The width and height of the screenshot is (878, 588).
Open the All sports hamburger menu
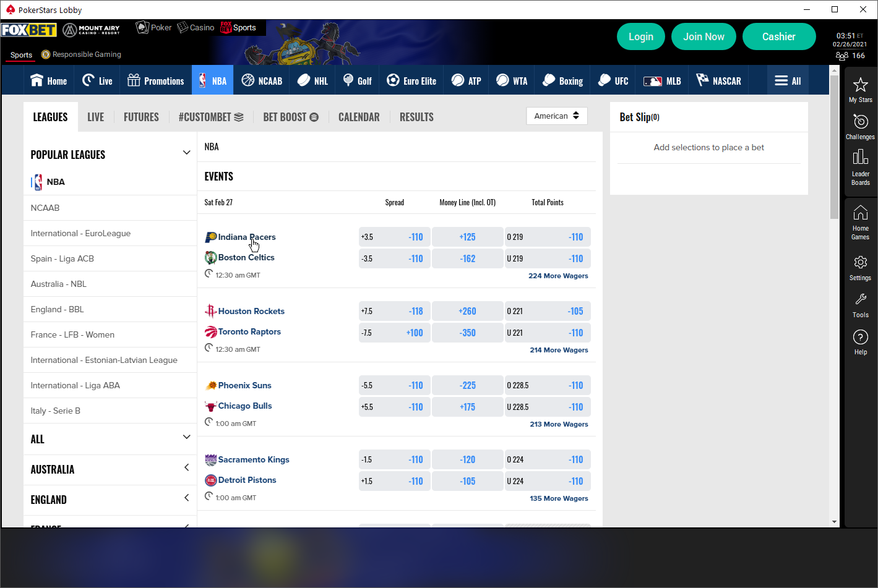(788, 80)
